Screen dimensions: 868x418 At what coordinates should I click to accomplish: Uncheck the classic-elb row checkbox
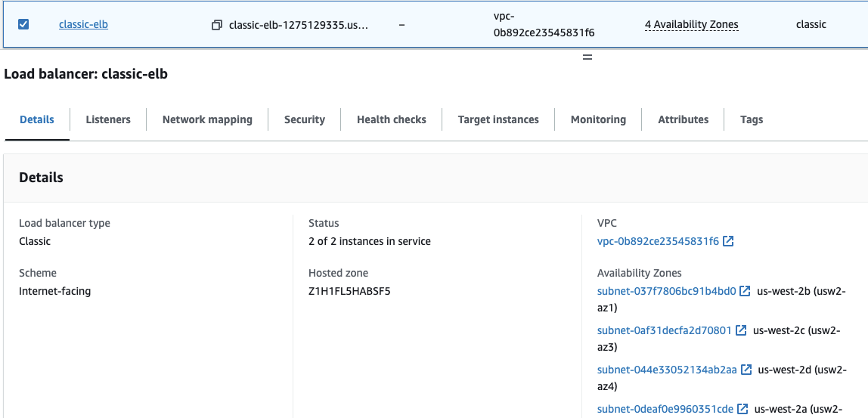coord(23,24)
